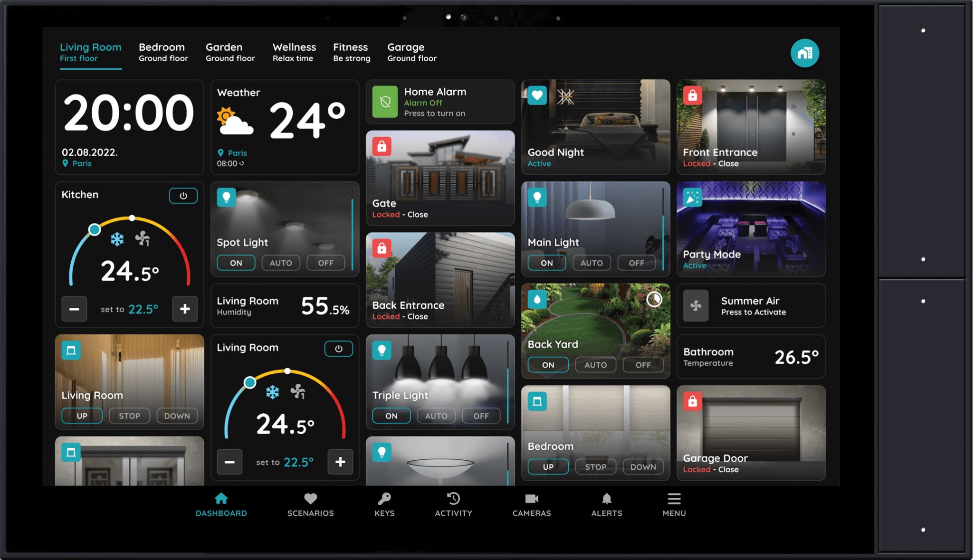973x560 pixels.
Task: Open Bathroom Temperature 26.5° card
Action: (751, 357)
